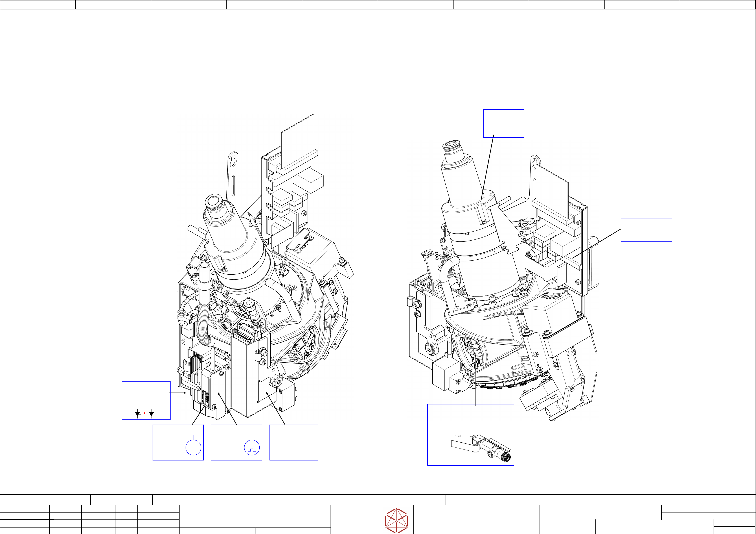
Task: Click the empty blue circle symbol
Action: [193, 447]
